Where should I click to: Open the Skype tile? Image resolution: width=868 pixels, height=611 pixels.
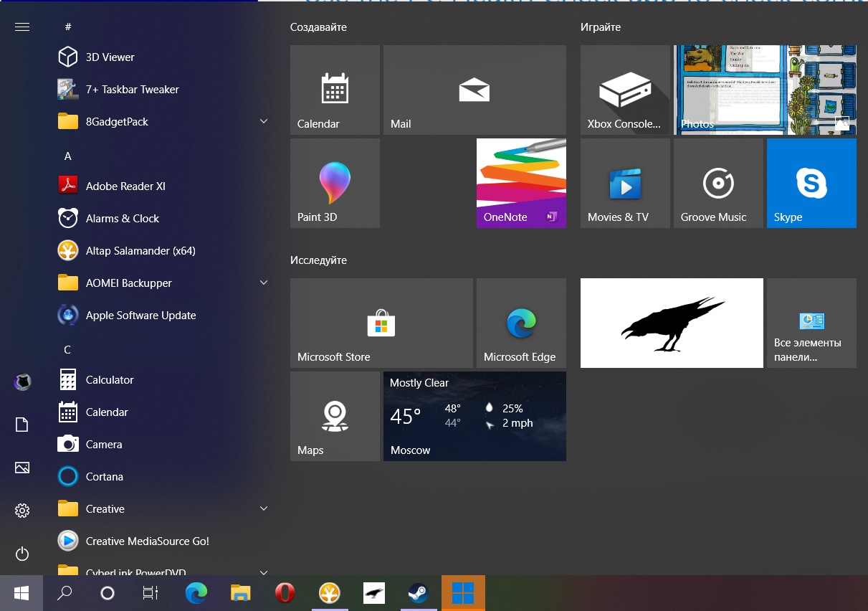[811, 183]
